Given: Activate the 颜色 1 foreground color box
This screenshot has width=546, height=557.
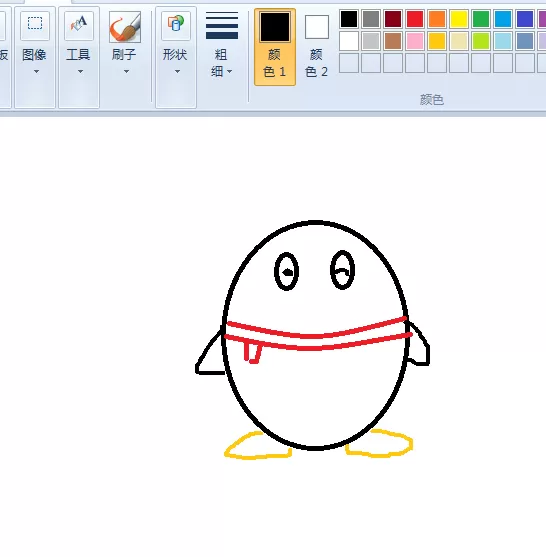Looking at the screenshot, I should pos(275,27).
